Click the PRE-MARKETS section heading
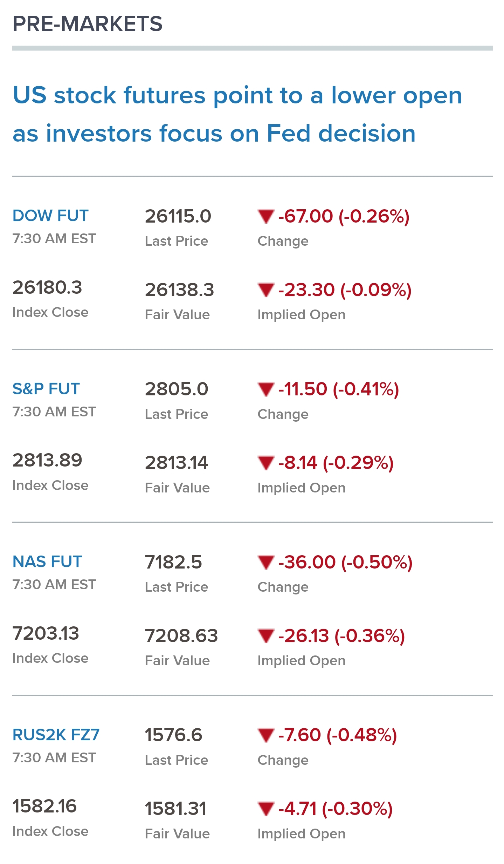 coord(88,24)
